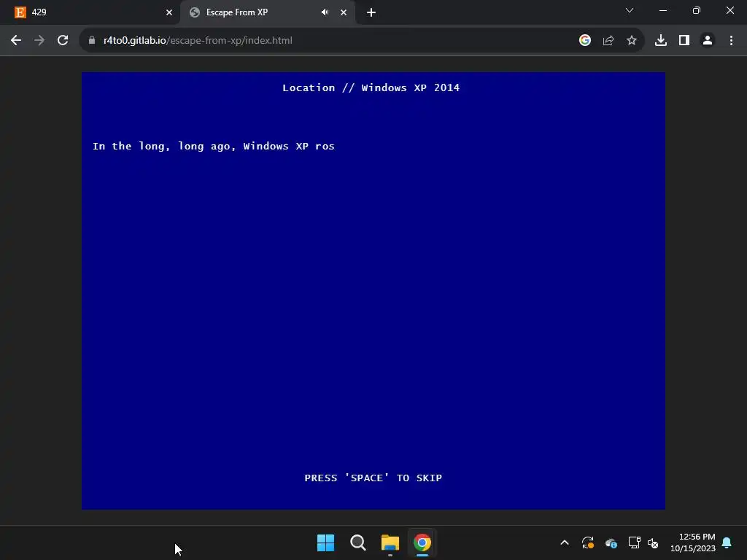This screenshot has height=560, width=747.
Task: Click the Chrome taskbar icon
Action: tap(422, 542)
